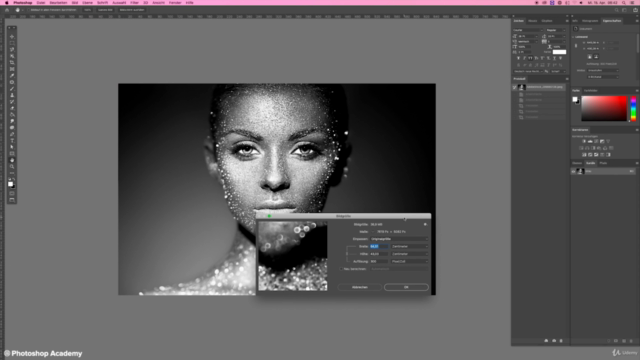This screenshot has height=360, width=640.
Task: Select the Move tool in the toolbar
Action: point(12,36)
